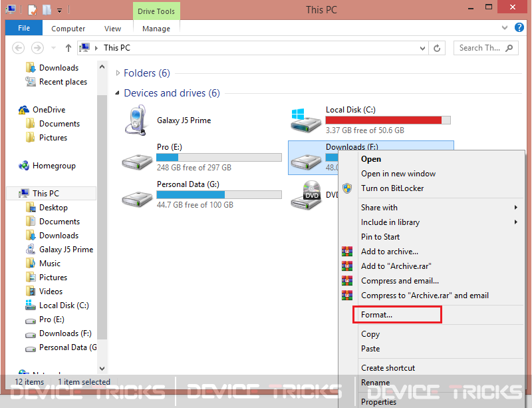Expand the Folders (6) group
The height and width of the screenshot is (408, 532).
118,73
